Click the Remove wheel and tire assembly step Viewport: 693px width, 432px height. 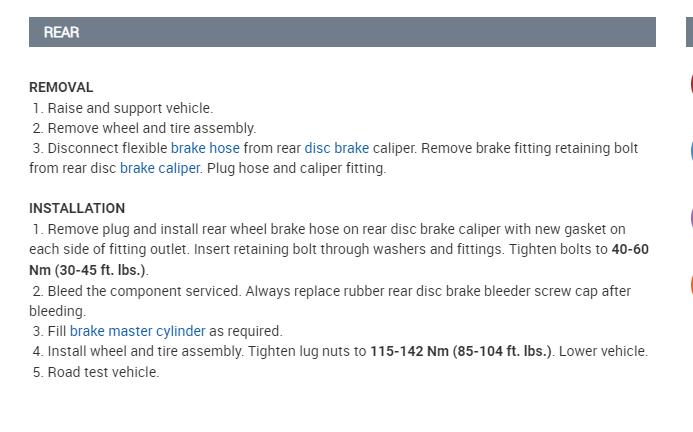coord(152,128)
